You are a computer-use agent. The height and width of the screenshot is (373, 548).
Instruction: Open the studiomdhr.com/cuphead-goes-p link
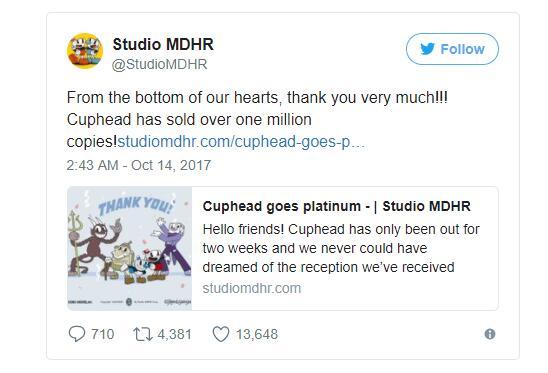(x=241, y=142)
